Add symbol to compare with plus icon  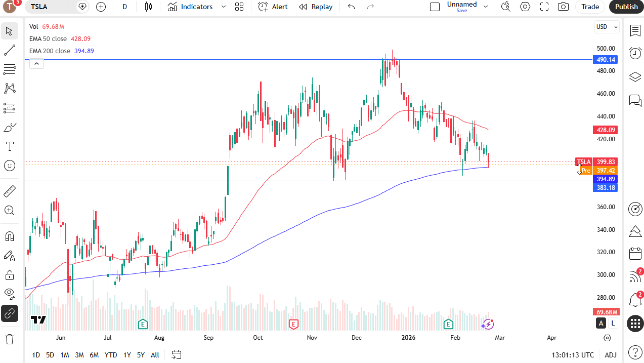pos(101,7)
